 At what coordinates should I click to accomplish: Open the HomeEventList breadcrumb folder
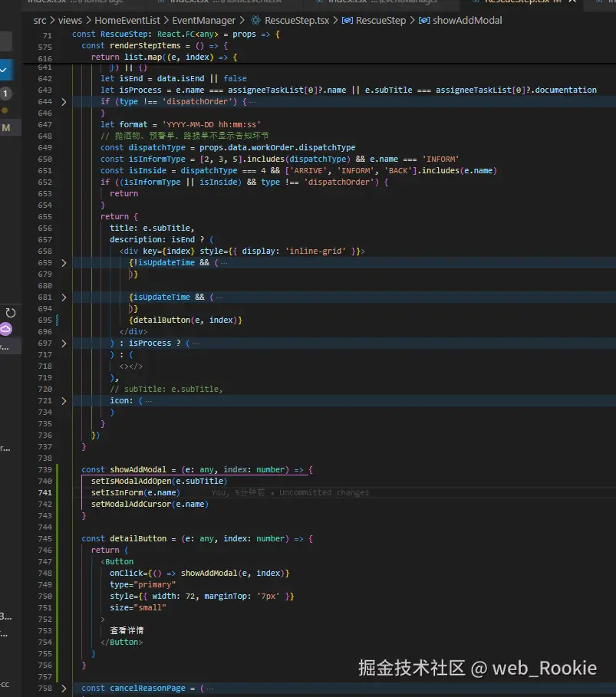[x=128, y=21]
